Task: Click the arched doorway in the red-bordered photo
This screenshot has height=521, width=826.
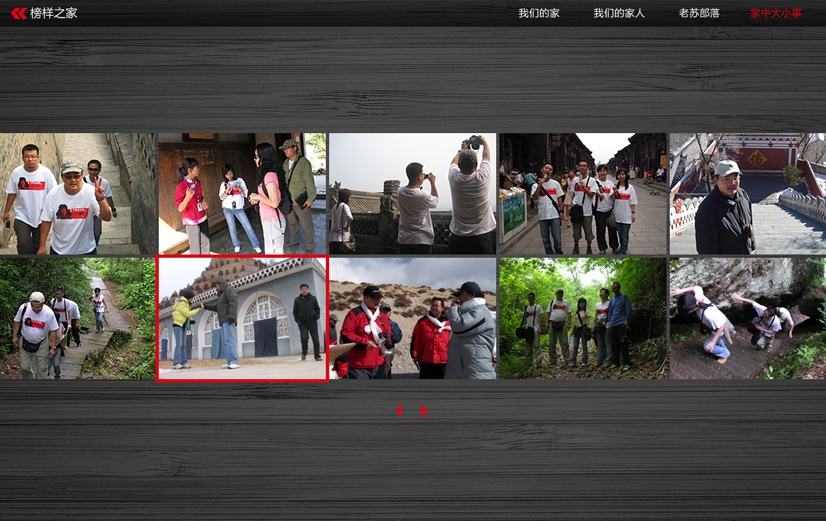Action: point(265,325)
